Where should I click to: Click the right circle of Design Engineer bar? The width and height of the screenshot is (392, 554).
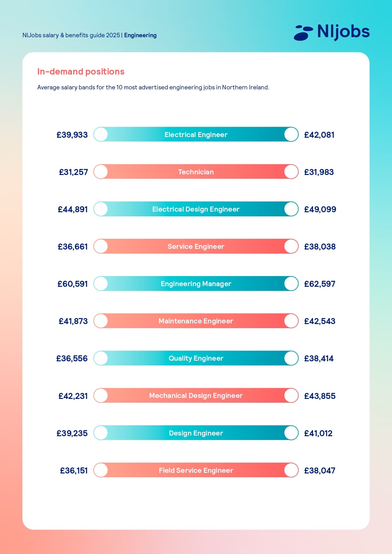pyautogui.click(x=291, y=433)
